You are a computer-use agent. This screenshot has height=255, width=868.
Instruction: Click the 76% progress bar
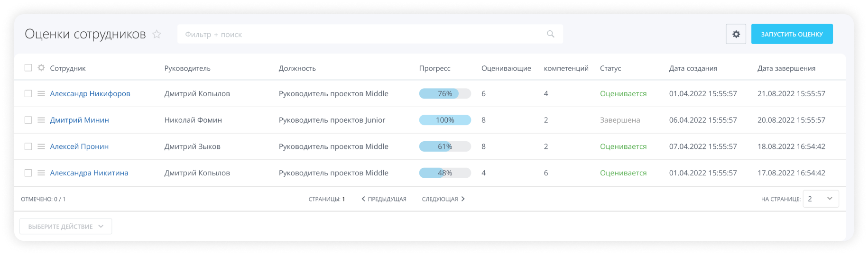coord(445,94)
